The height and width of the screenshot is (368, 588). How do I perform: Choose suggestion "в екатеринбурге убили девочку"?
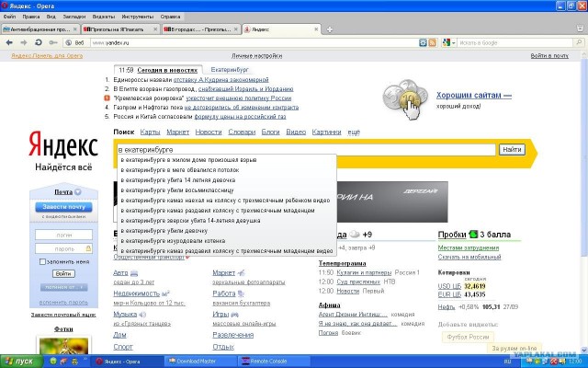pyautogui.click(x=227, y=231)
